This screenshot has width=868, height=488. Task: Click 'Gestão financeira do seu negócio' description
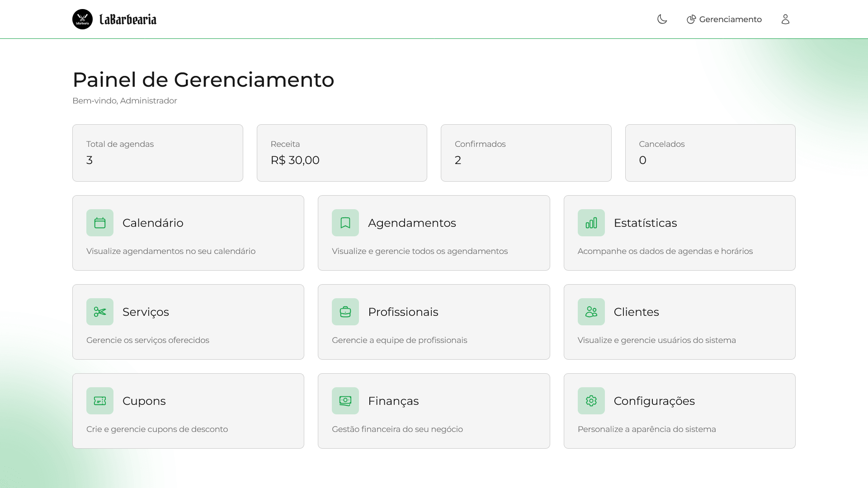[x=397, y=429]
